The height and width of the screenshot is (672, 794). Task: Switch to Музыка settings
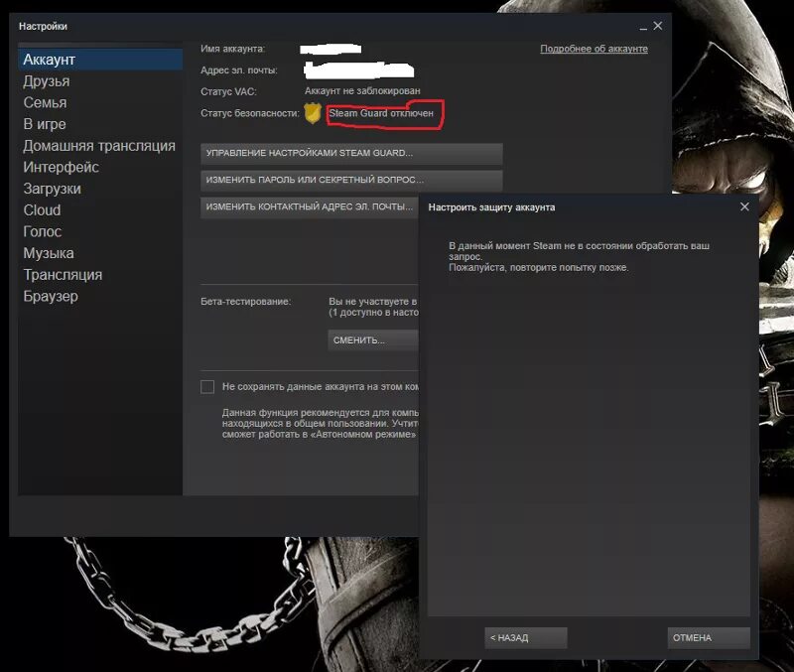tap(49, 253)
